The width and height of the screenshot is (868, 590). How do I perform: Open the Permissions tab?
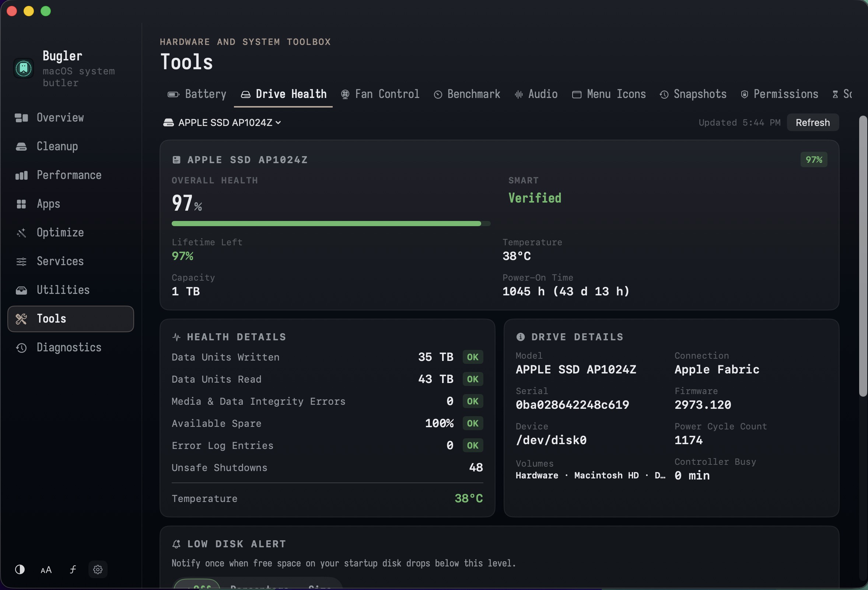coord(780,94)
